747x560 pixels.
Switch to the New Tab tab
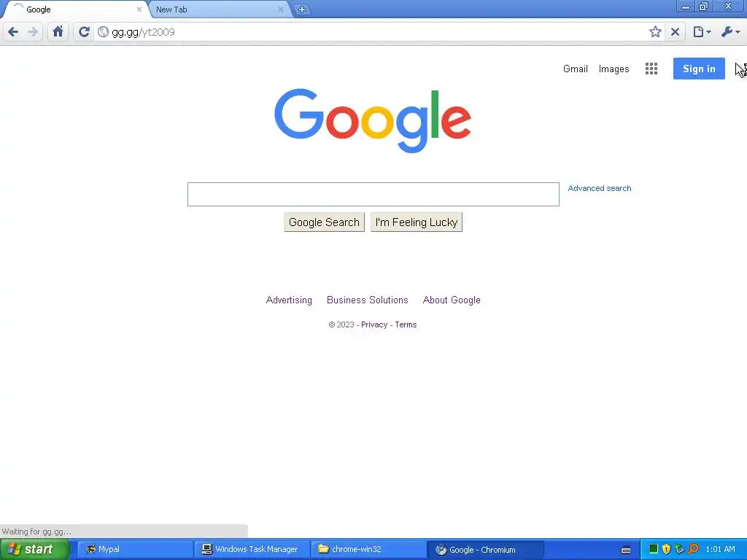[x=219, y=9]
